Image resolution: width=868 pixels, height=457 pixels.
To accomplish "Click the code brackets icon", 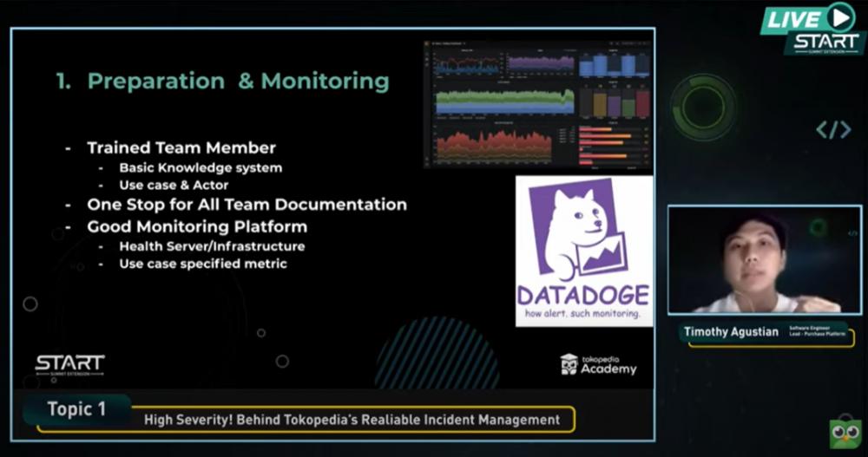I will coord(833,129).
